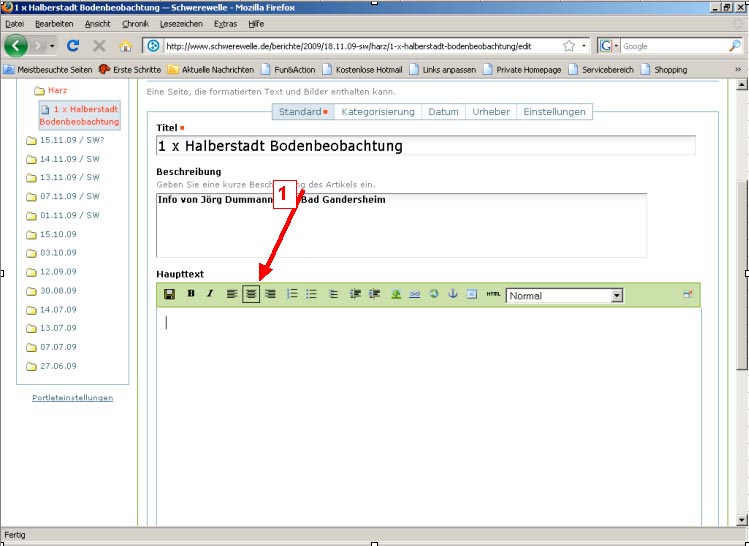The width and height of the screenshot is (749, 546).
Task: Click into the Titel input field
Action: pyautogui.click(x=425, y=146)
